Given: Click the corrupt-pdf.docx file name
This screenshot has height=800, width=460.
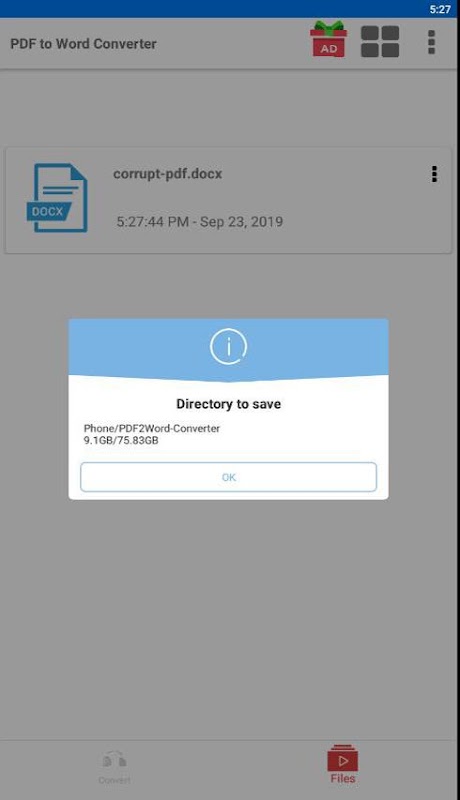Looking at the screenshot, I should (x=167, y=174).
